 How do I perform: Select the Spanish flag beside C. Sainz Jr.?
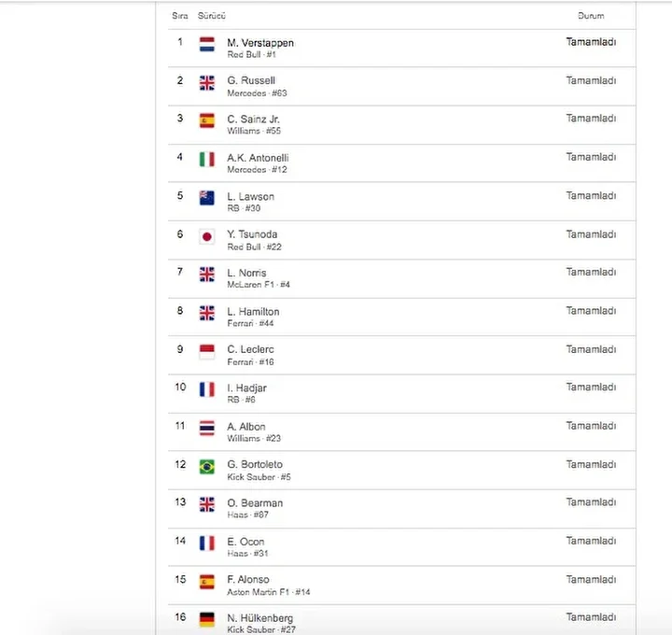click(207, 120)
